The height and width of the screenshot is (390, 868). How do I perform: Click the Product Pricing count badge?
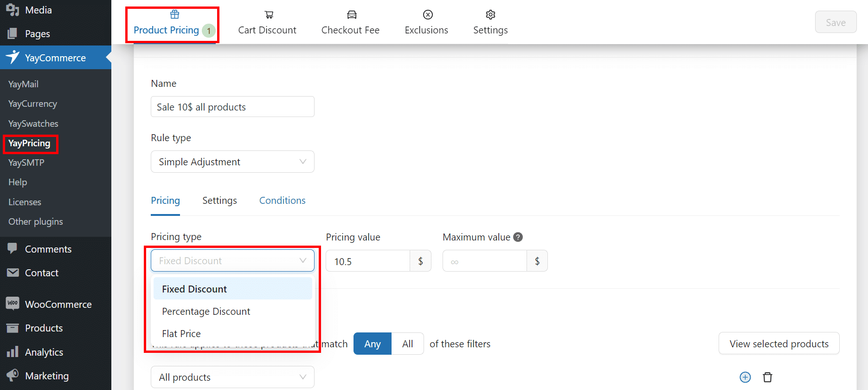(209, 31)
